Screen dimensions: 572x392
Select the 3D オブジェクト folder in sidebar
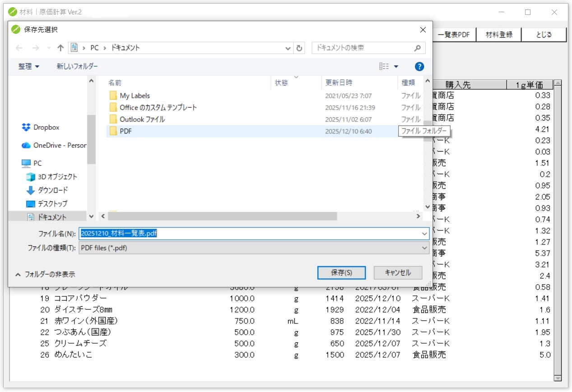pyautogui.click(x=57, y=177)
